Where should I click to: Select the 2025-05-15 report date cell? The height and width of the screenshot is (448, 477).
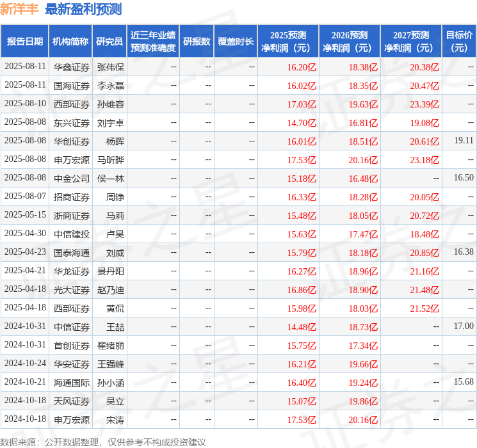click(x=25, y=215)
